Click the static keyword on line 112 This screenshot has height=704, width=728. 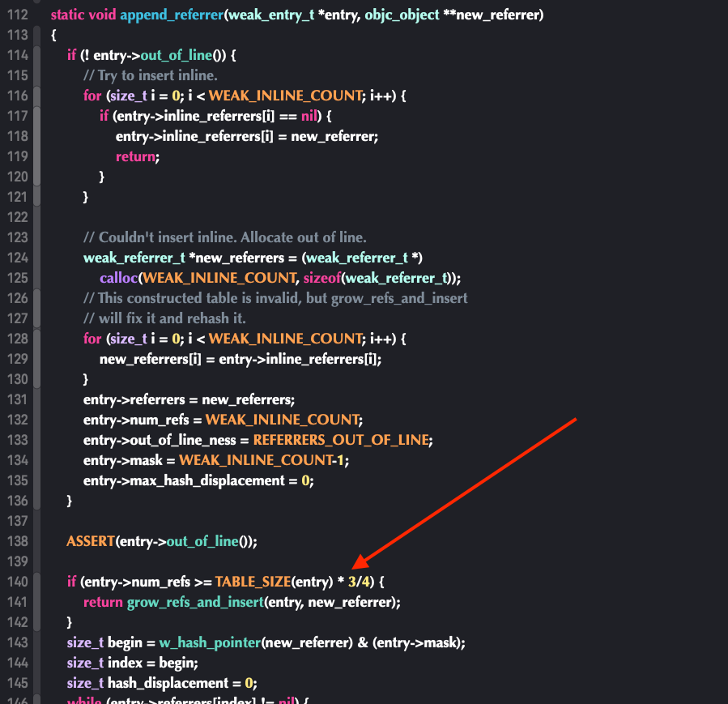[67, 15]
